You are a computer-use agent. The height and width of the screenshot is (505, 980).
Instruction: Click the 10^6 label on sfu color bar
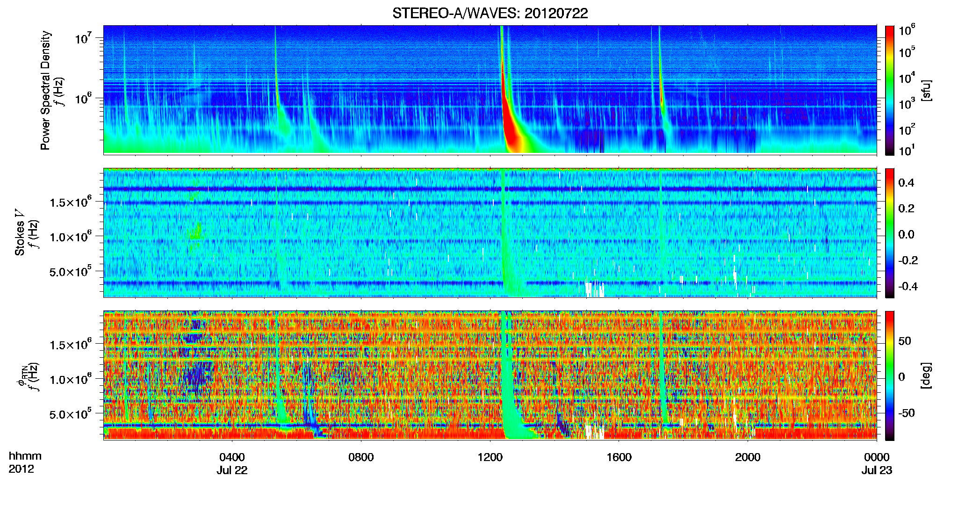coord(907,29)
